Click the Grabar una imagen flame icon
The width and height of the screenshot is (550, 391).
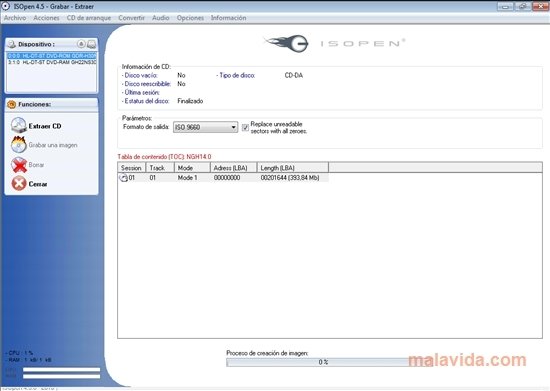[19, 144]
